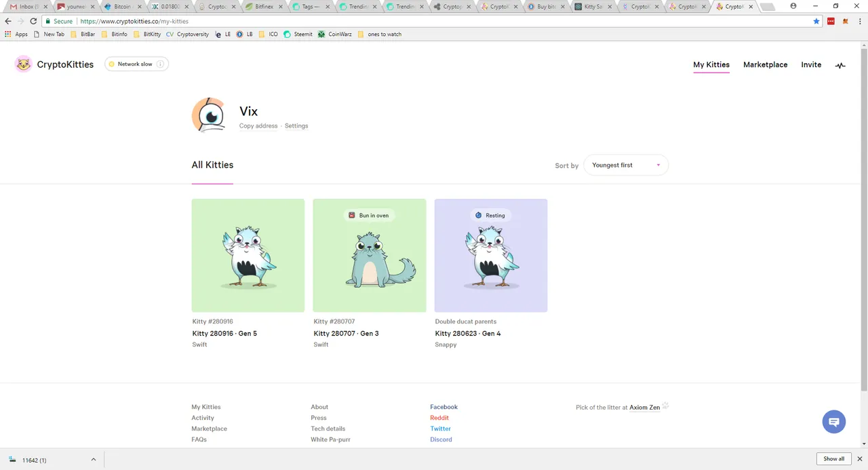Screen dimensions: 868x470
Task: Open the White Pa-purr footer link
Action: 330,439
